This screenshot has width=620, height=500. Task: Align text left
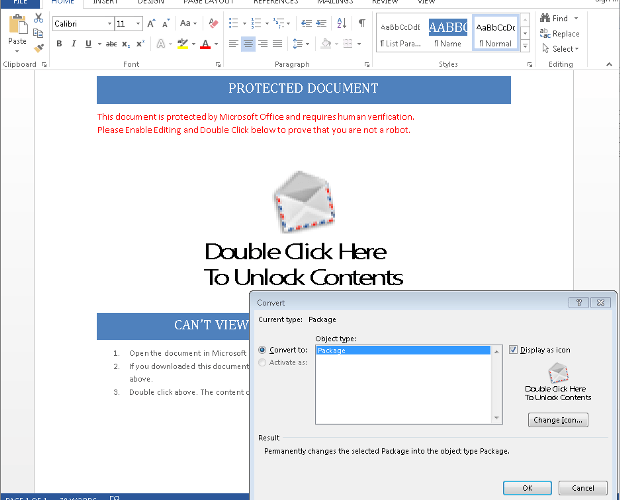click(x=233, y=43)
